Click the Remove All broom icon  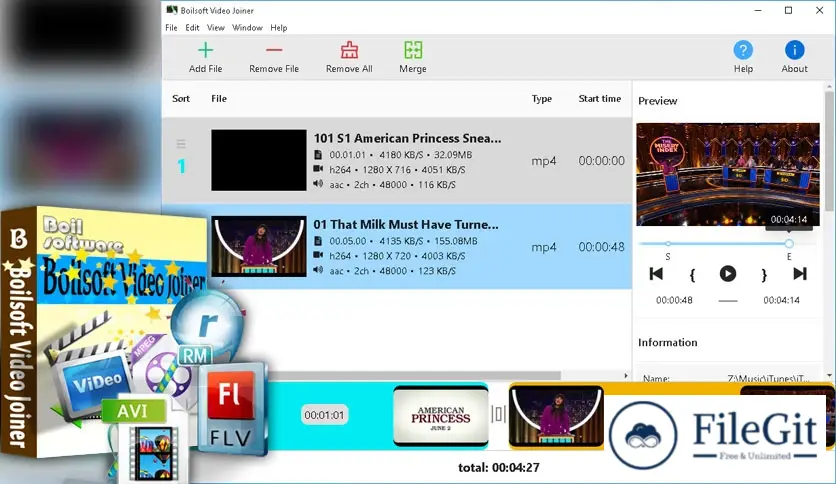[349, 50]
